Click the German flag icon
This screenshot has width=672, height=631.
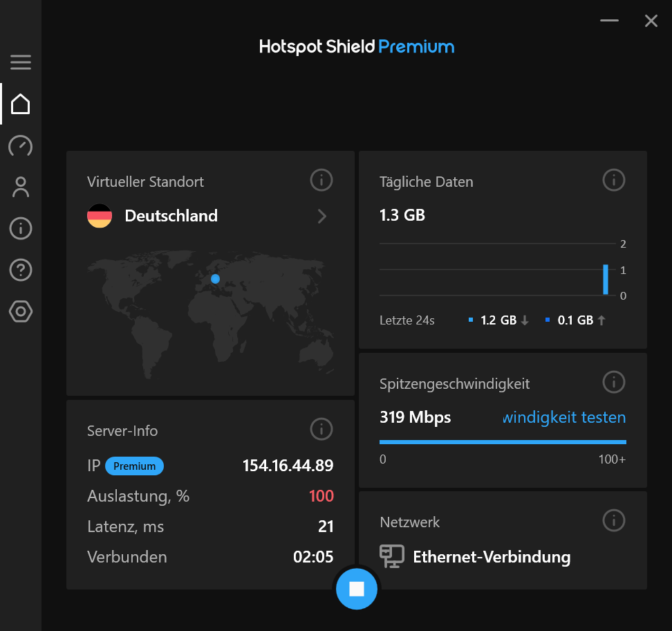tap(100, 216)
